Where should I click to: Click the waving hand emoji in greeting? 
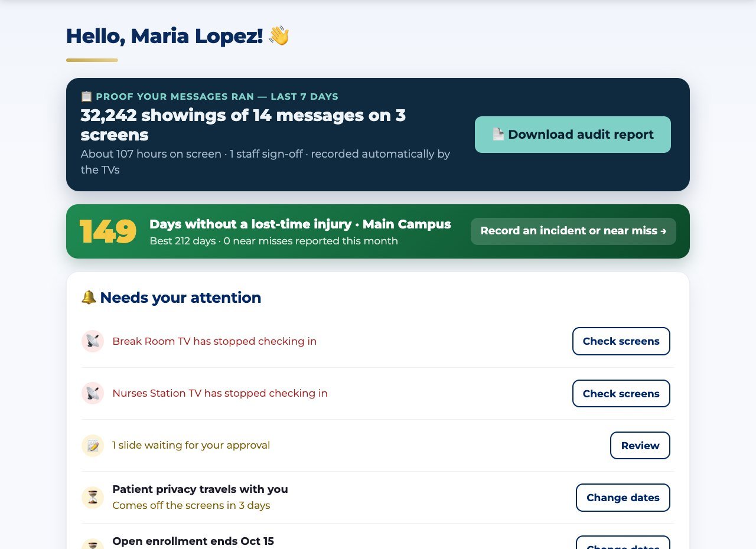279,36
